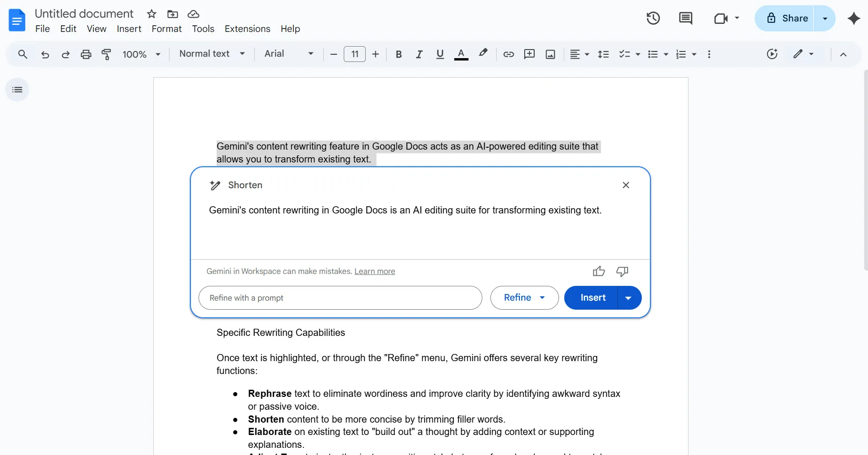Open the Extensions menu
Screen dimensions: 868x455
(x=248, y=29)
